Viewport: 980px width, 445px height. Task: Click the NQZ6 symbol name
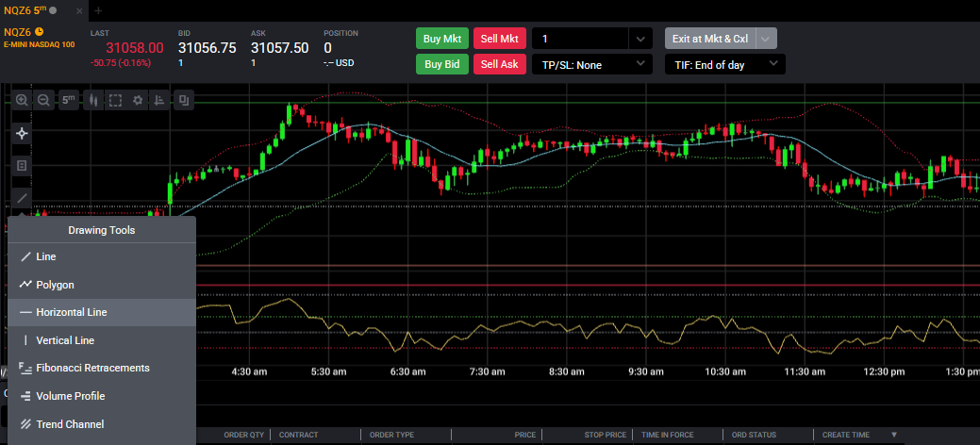point(18,32)
